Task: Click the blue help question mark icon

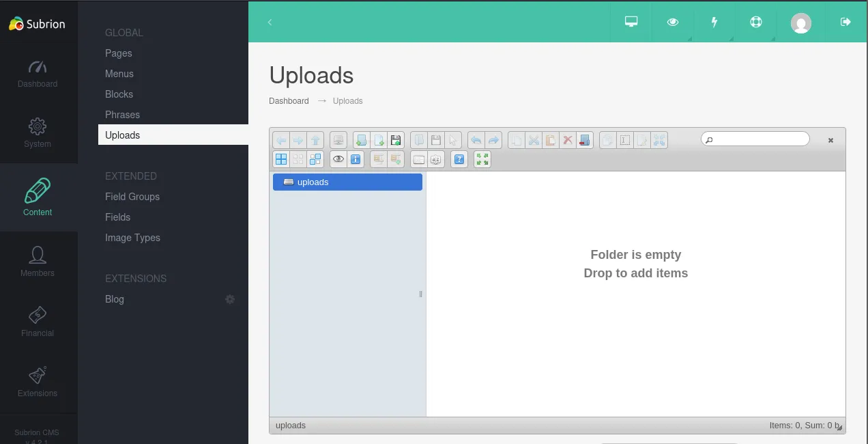Action: [x=459, y=159]
